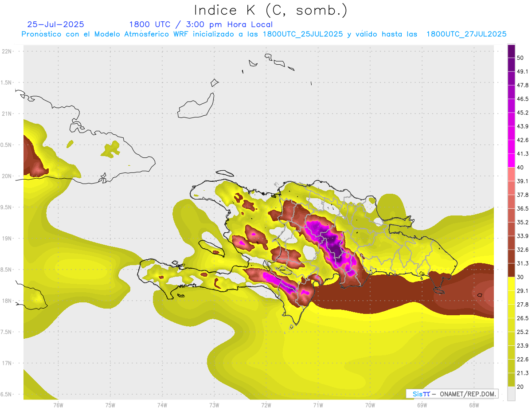Click the latitude label '8.5N'
532x411 pixels.
(7, 270)
